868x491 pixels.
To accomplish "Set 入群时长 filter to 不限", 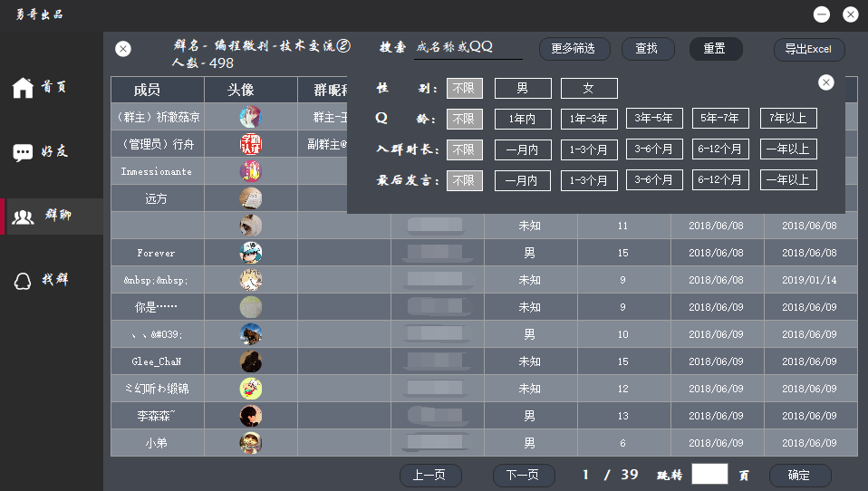I will coord(465,149).
